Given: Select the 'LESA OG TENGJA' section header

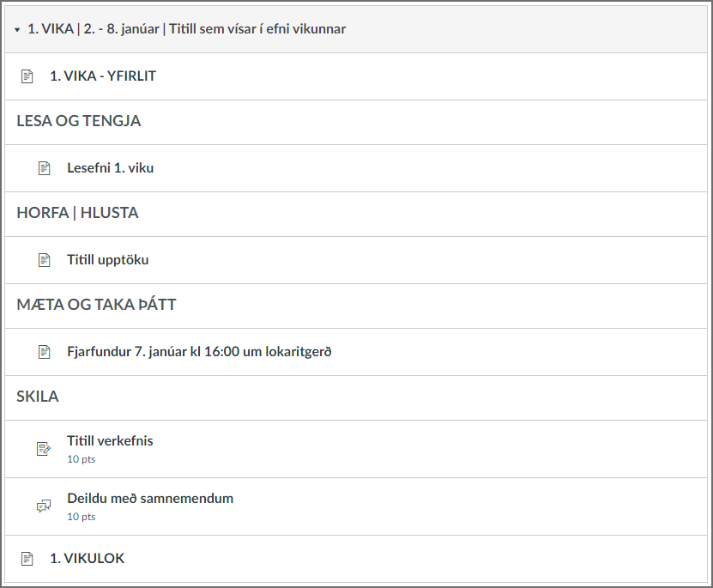Looking at the screenshot, I should tap(79, 121).
